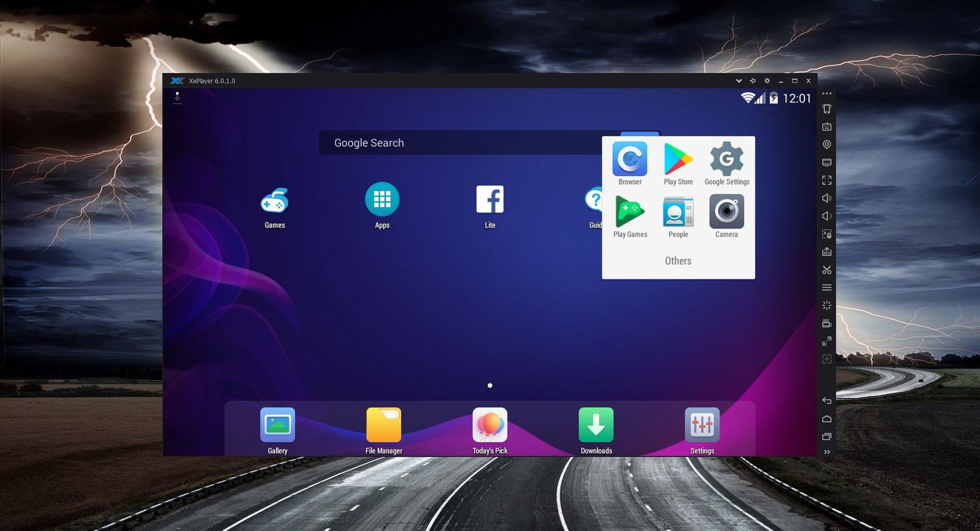
Task: Click the battery charging status icon
Action: (774, 98)
